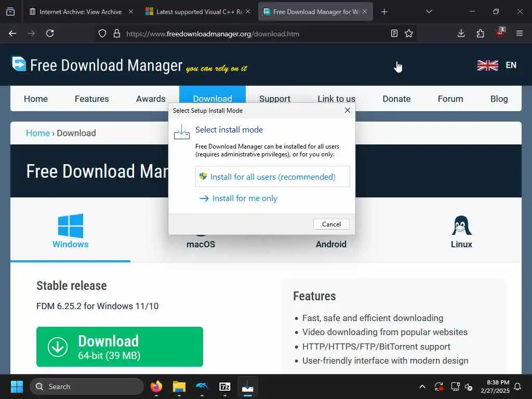Toggle reader view icon
The image size is (532, 399).
[394, 33]
